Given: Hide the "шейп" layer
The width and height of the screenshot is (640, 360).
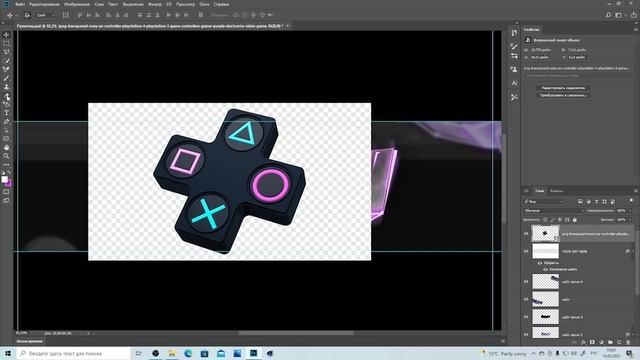Looking at the screenshot, I should 526,299.
